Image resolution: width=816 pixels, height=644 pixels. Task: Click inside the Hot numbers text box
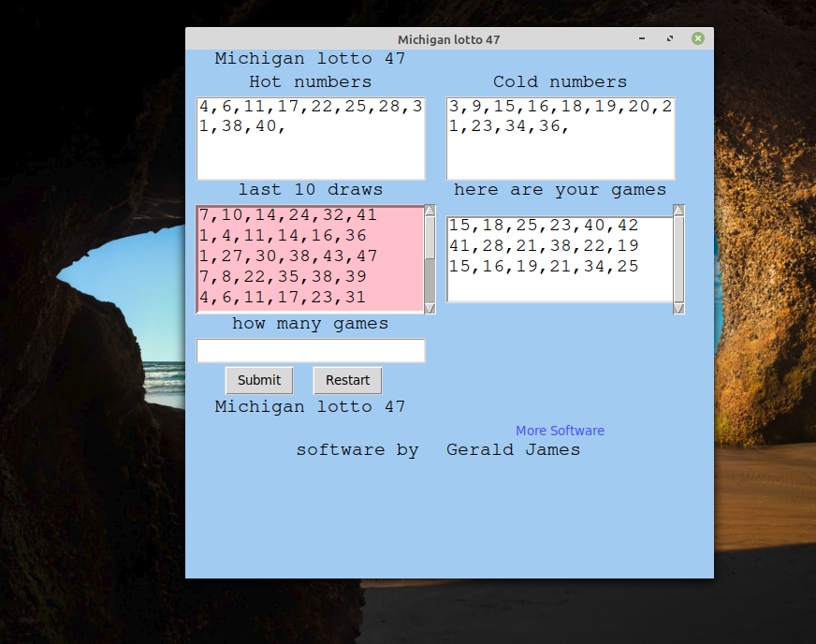(x=311, y=139)
